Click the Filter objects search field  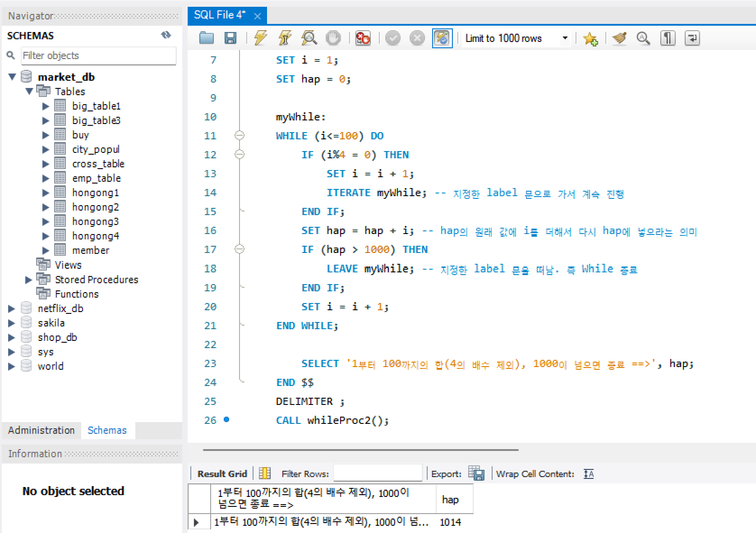click(x=98, y=55)
